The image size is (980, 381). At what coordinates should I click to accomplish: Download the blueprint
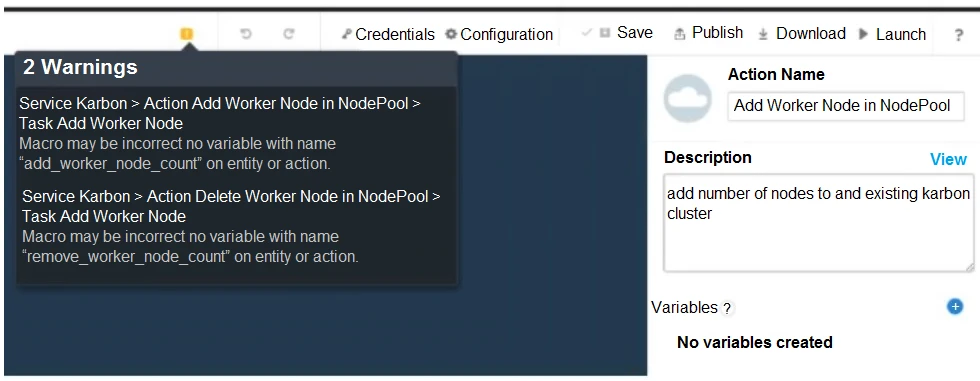coord(802,34)
